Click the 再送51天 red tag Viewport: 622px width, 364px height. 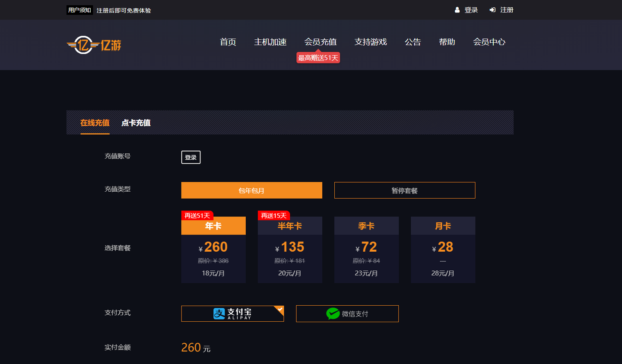(197, 215)
